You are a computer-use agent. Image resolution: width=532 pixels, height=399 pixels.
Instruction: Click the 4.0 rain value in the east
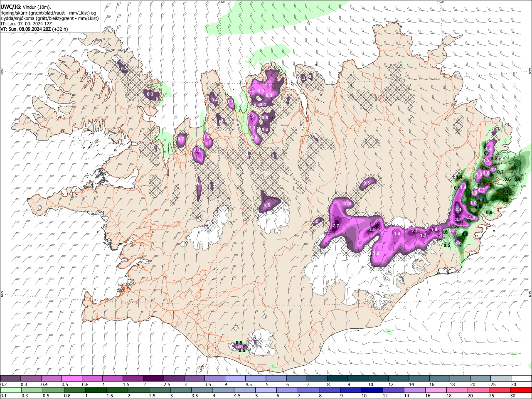(x=481, y=200)
